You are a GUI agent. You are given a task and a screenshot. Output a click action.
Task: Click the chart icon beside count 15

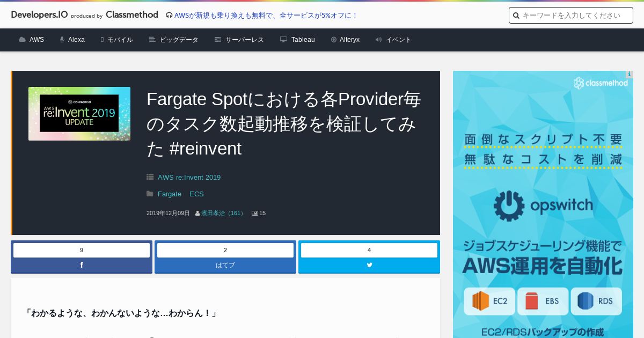[x=255, y=214]
